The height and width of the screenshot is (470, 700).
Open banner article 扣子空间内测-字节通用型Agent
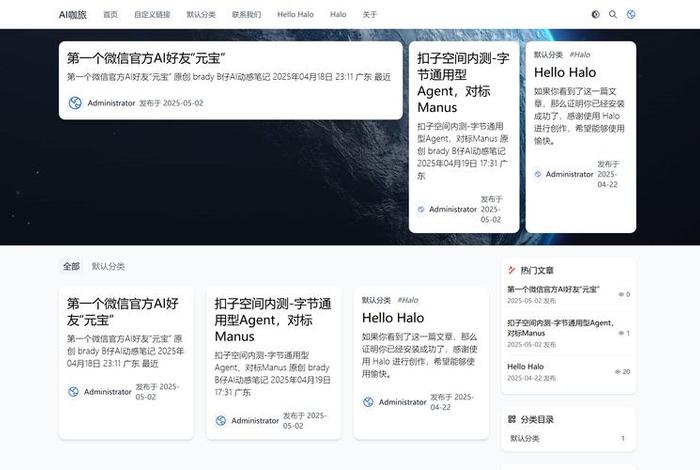[x=463, y=83]
